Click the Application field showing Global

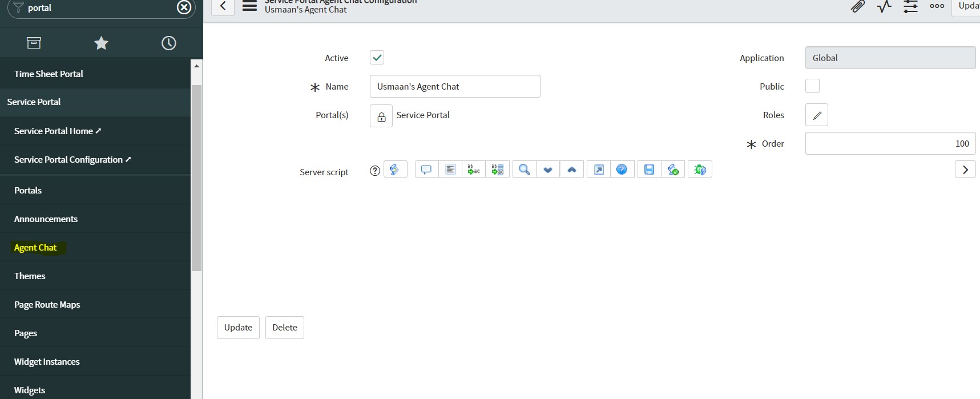click(x=890, y=58)
